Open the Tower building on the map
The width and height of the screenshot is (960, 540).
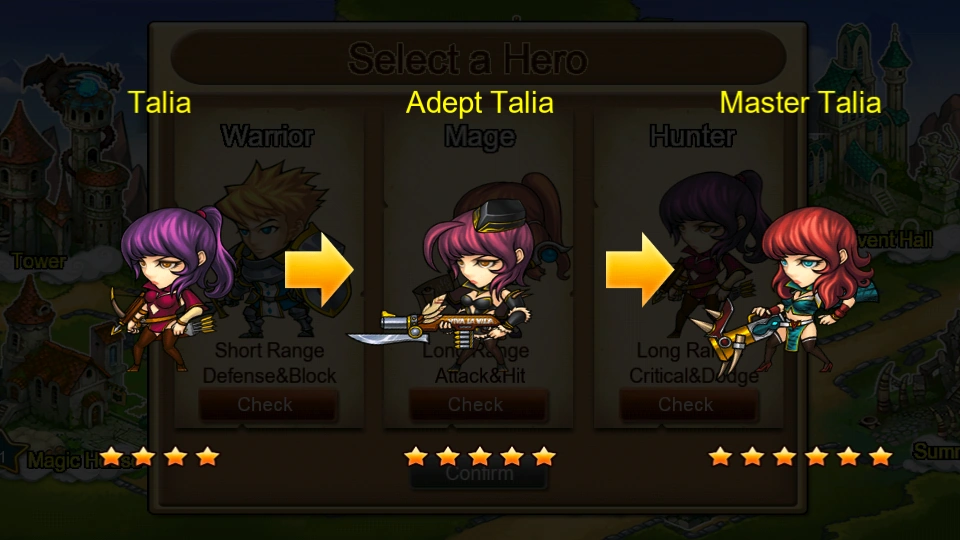(39, 261)
